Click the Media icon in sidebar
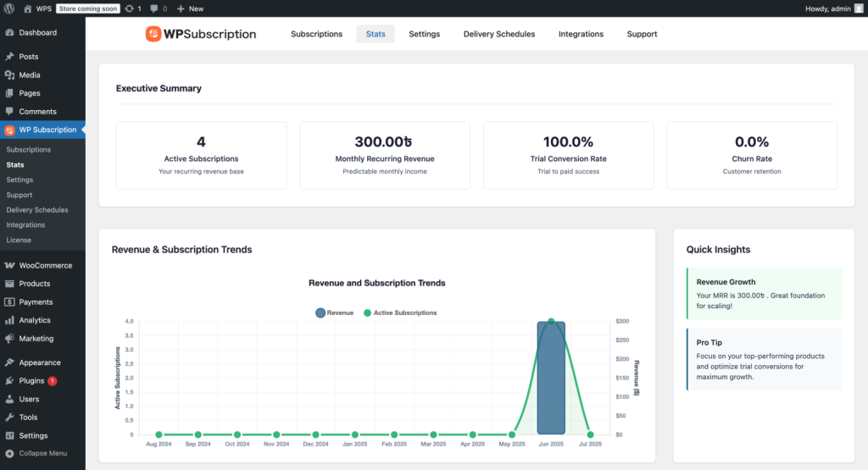The image size is (868, 470). (9, 75)
